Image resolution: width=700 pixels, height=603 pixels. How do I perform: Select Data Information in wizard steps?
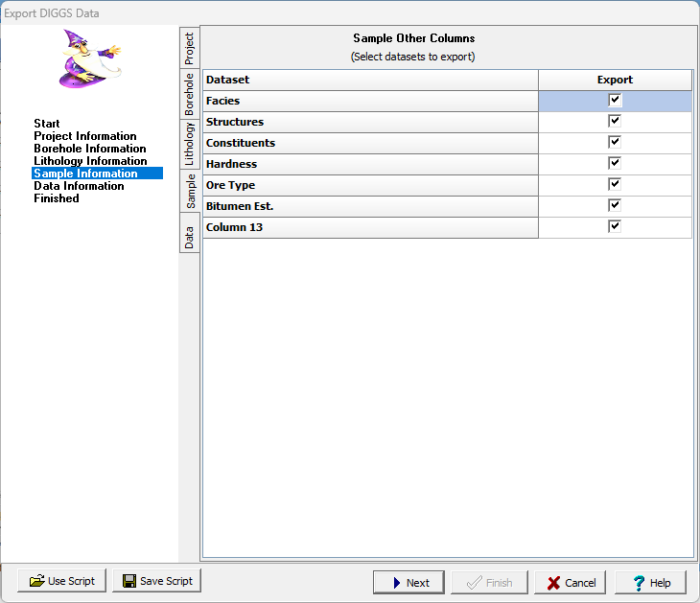[79, 186]
